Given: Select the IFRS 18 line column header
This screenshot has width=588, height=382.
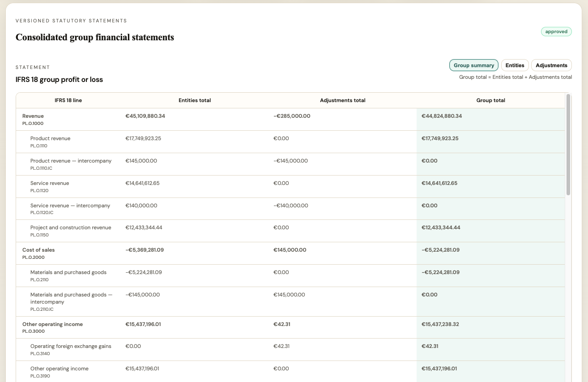Looking at the screenshot, I should (68, 100).
